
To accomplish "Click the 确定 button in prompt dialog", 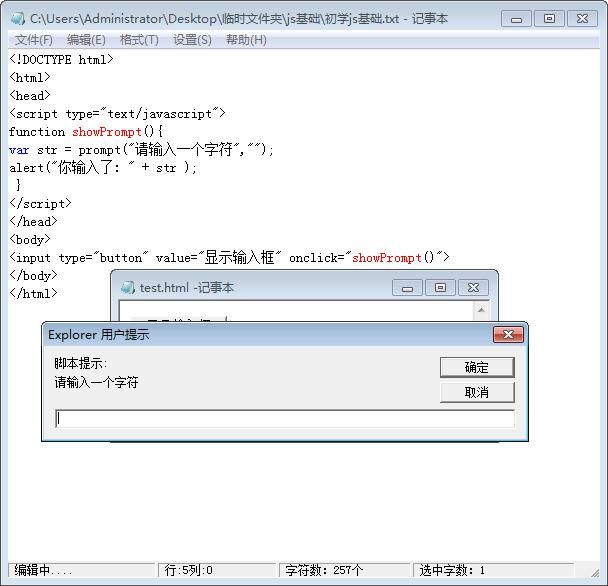I will (477, 367).
